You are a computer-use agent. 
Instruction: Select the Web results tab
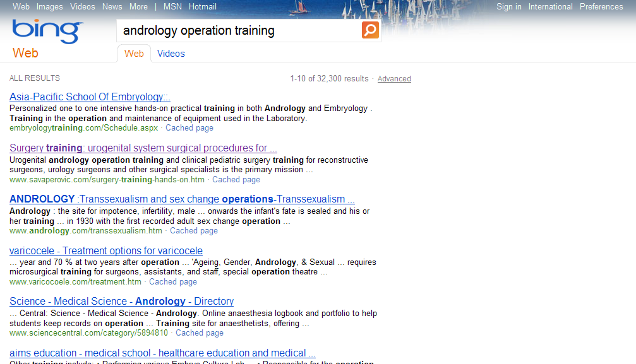coord(134,54)
